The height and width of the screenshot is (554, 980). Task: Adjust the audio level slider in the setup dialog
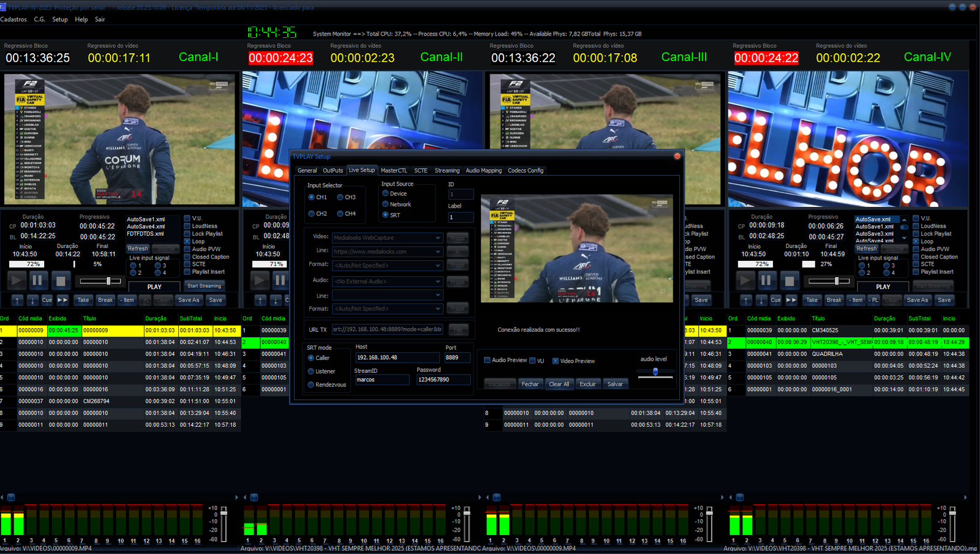(x=655, y=372)
